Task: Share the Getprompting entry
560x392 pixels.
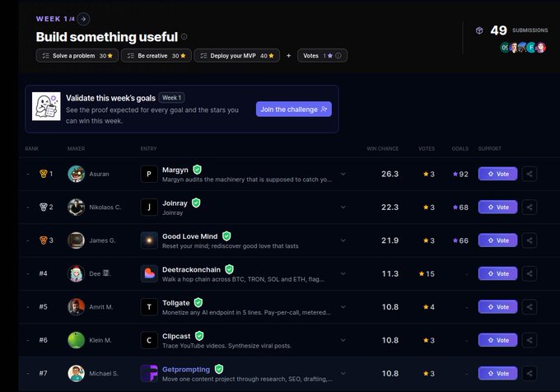Action: click(x=530, y=373)
